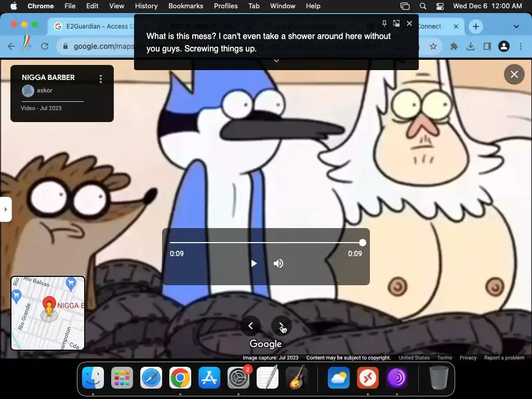This screenshot has width=532, height=399.
Task: Open contributor askor's profile
Action: [x=37, y=90]
